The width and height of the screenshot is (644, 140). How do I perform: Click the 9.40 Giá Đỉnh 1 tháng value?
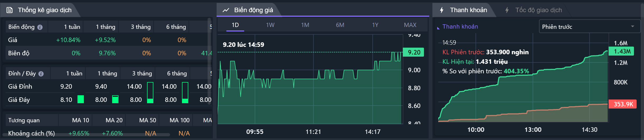pos(101,87)
